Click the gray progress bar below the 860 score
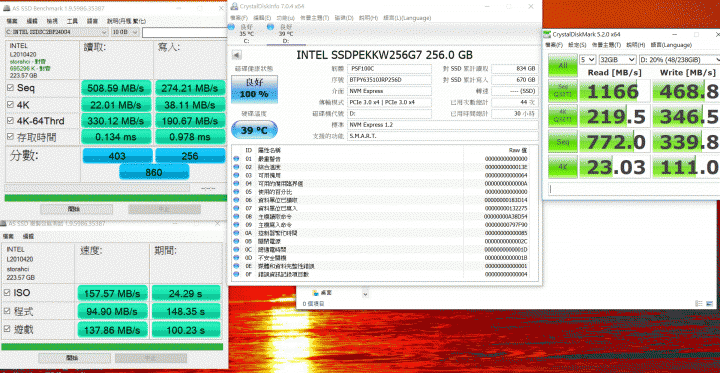The image size is (720, 373). [x=97, y=188]
